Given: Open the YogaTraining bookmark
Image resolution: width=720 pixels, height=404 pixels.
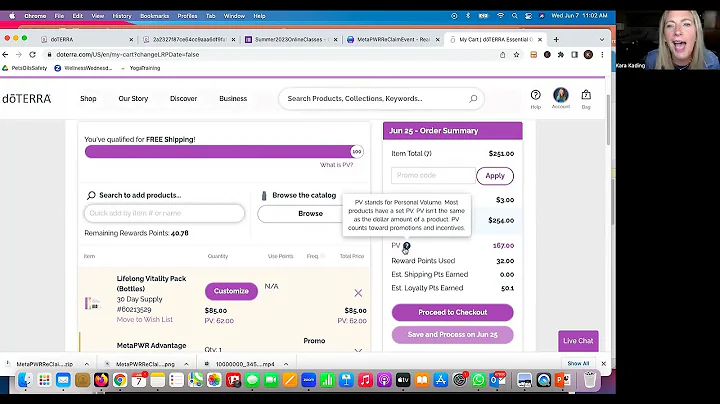Looking at the screenshot, I should pyautogui.click(x=140, y=68).
